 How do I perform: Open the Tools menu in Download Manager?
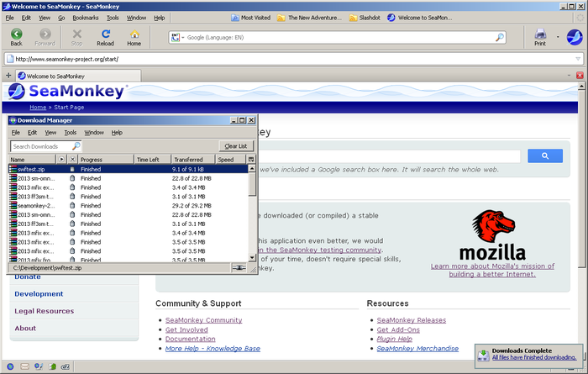click(70, 133)
